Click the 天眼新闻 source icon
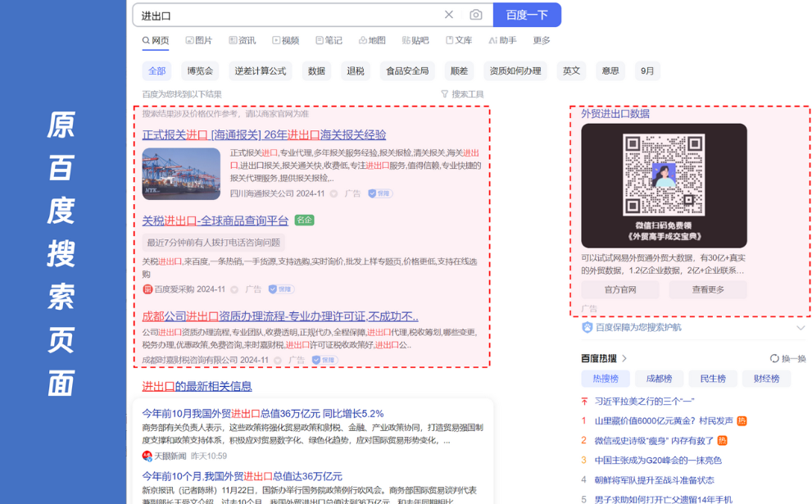This screenshot has height=504, width=812. coord(147,456)
